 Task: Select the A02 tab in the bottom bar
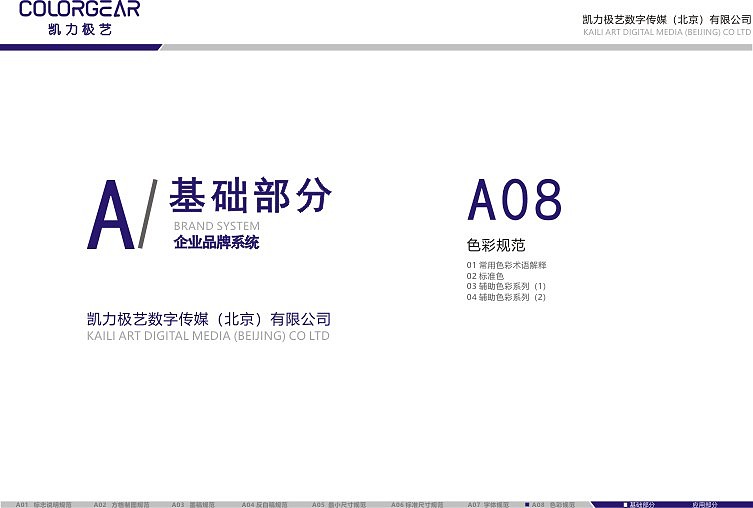[121, 505]
